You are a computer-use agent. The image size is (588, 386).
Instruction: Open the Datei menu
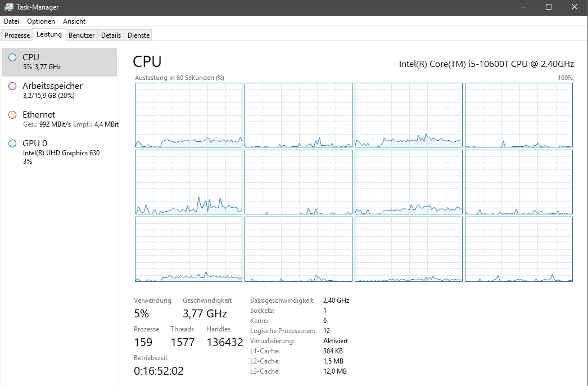(12, 21)
